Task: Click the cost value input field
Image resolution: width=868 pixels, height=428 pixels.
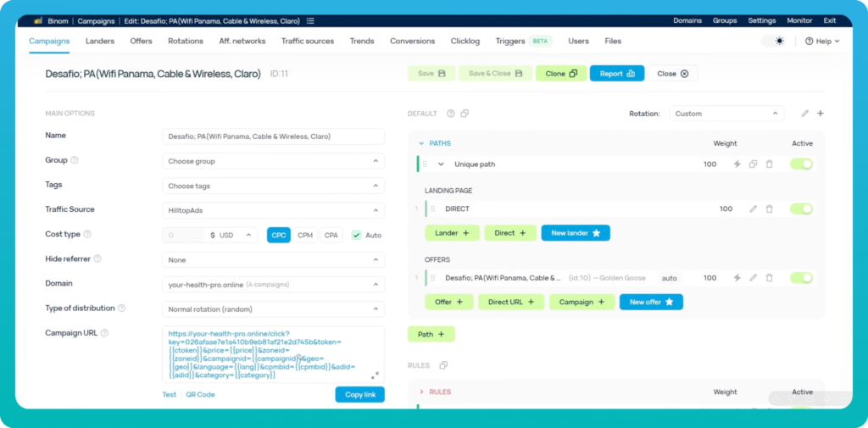Action: (x=183, y=235)
